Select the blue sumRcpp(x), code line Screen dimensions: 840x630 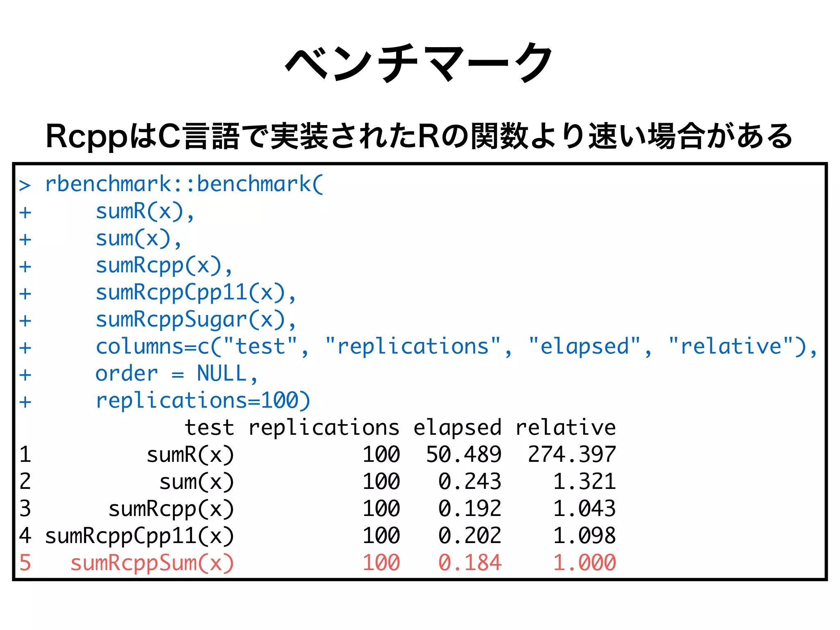164,266
